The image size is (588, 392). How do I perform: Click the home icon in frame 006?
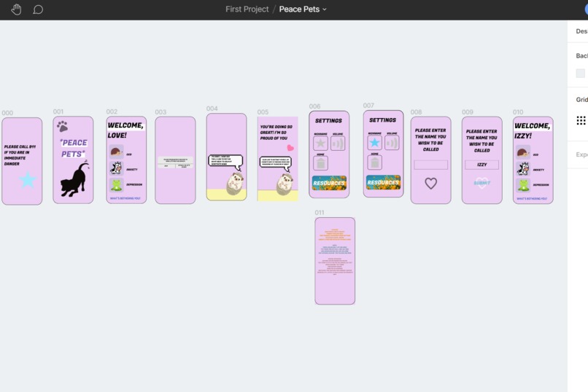(320, 163)
